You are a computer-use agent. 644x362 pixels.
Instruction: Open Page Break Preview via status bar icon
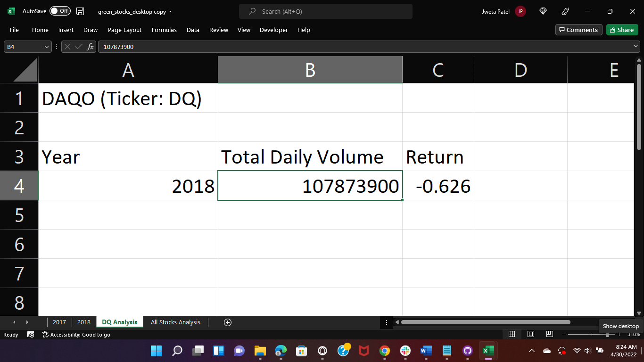pos(549,334)
